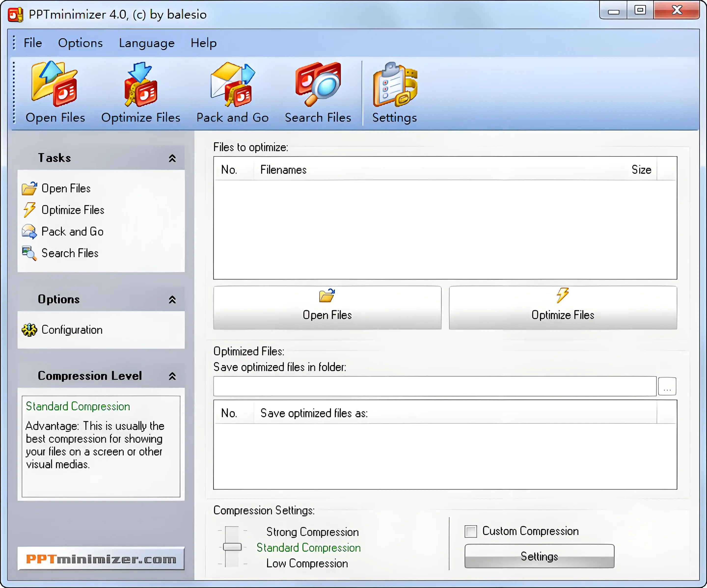The height and width of the screenshot is (588, 707).
Task: Choose Pack and Go in Tasks panel
Action: point(72,232)
